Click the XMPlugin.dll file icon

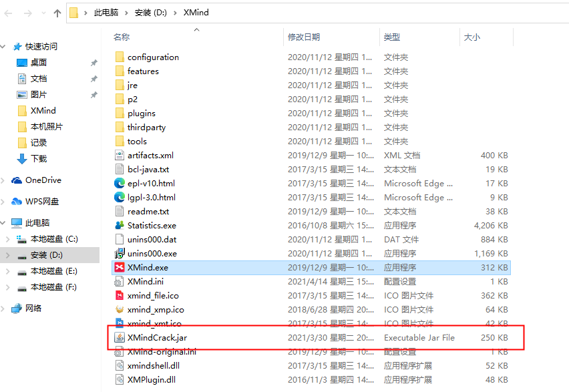pos(120,380)
